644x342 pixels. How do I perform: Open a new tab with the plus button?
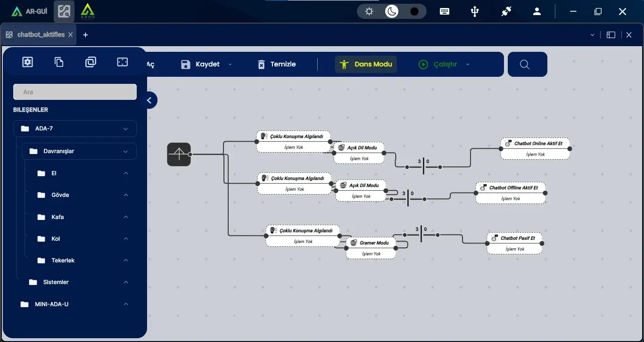pyautogui.click(x=85, y=34)
